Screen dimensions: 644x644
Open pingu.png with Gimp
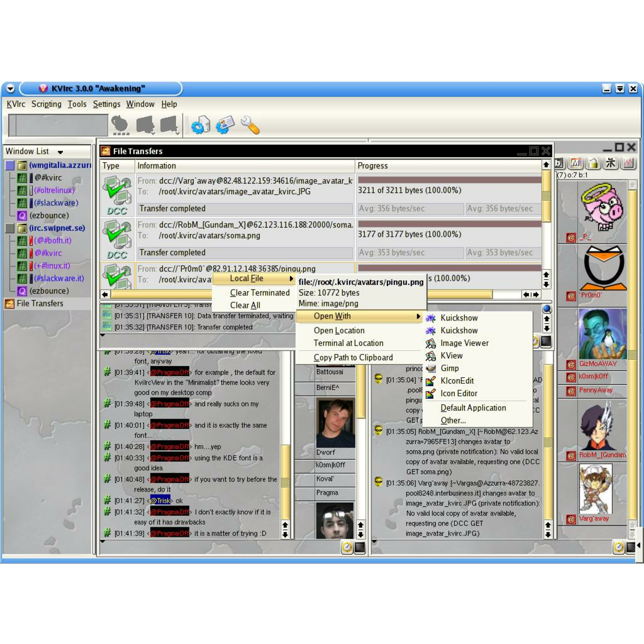pos(449,368)
